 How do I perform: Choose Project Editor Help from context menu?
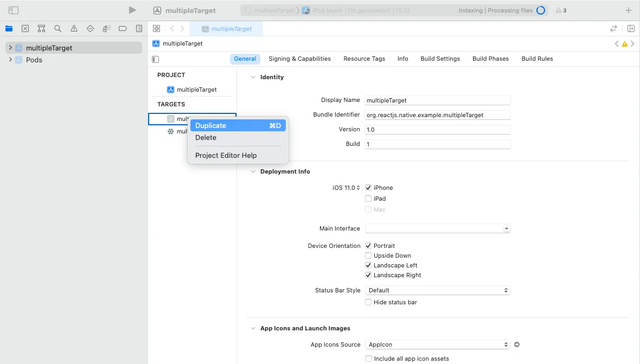[x=238, y=156]
